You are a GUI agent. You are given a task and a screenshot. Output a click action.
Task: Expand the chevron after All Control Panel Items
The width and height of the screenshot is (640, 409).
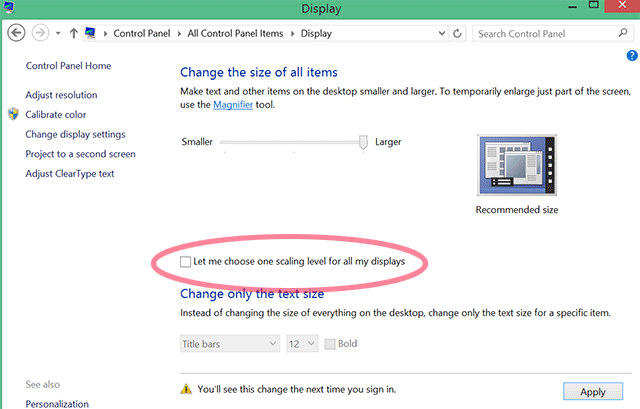292,33
